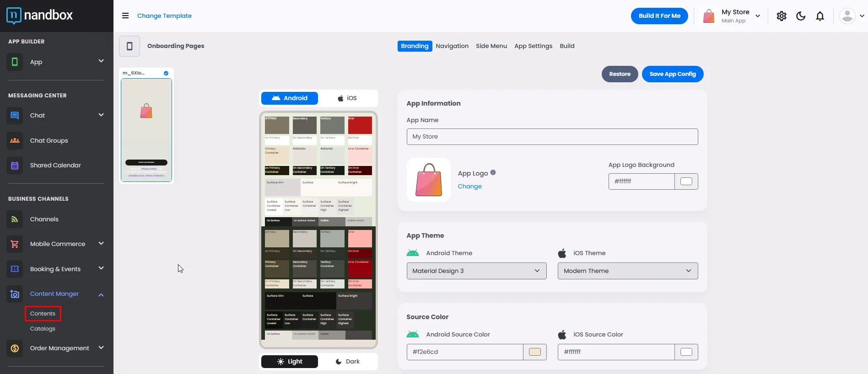The height and width of the screenshot is (374, 868).
Task: Open App Logo Background color swatch
Action: [686, 182]
